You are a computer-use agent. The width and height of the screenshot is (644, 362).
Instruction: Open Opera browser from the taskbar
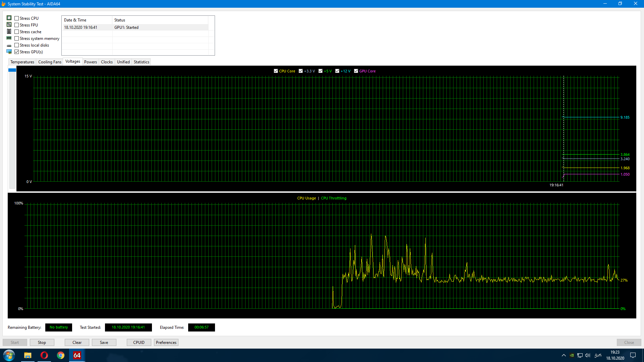tap(44, 355)
